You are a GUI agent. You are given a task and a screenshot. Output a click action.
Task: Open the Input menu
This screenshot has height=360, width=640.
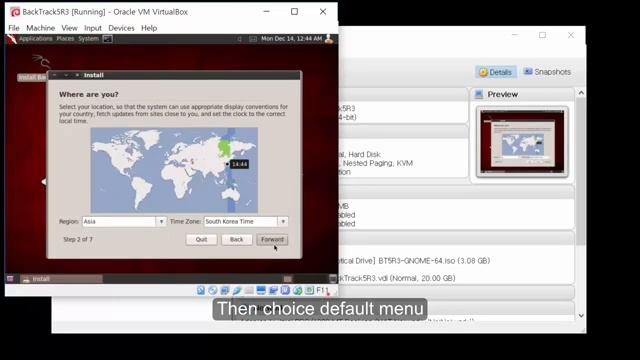(x=93, y=28)
